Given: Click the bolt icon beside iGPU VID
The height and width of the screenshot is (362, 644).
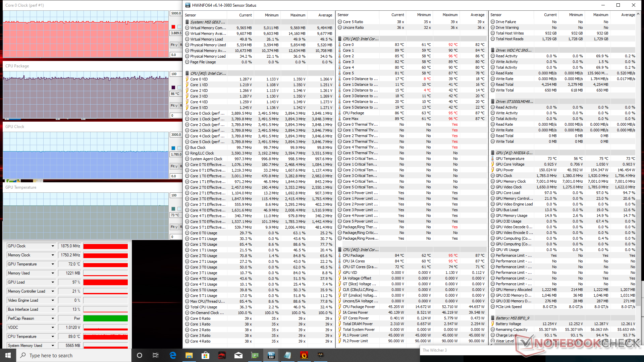Looking at the screenshot, I should 340,273.
